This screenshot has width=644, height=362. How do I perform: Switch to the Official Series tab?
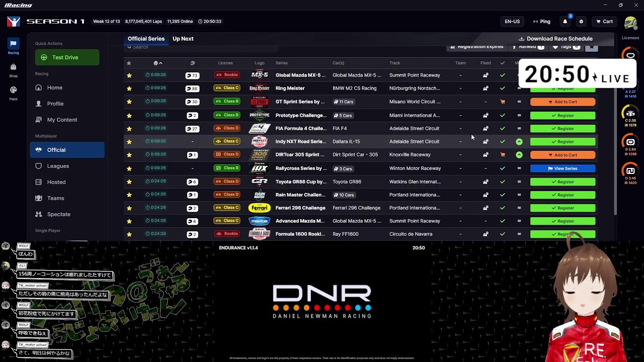146,39
